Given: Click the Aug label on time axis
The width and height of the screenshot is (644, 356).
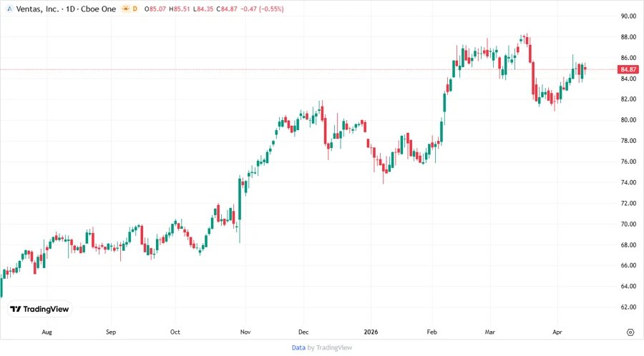Looking at the screenshot, I should tap(47, 332).
